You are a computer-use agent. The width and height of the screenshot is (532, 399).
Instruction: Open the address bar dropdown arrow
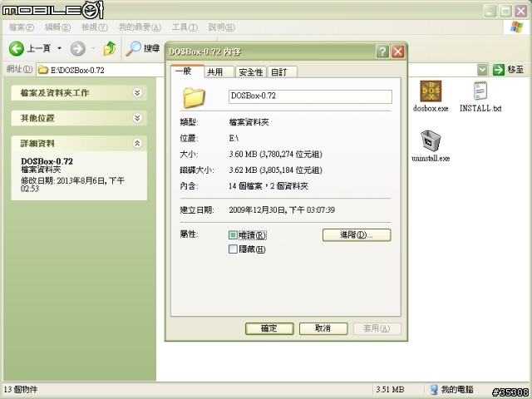pos(482,70)
